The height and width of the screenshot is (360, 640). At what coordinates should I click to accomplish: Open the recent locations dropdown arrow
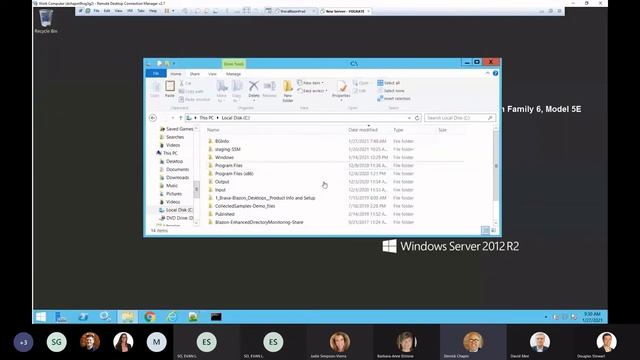[173, 118]
